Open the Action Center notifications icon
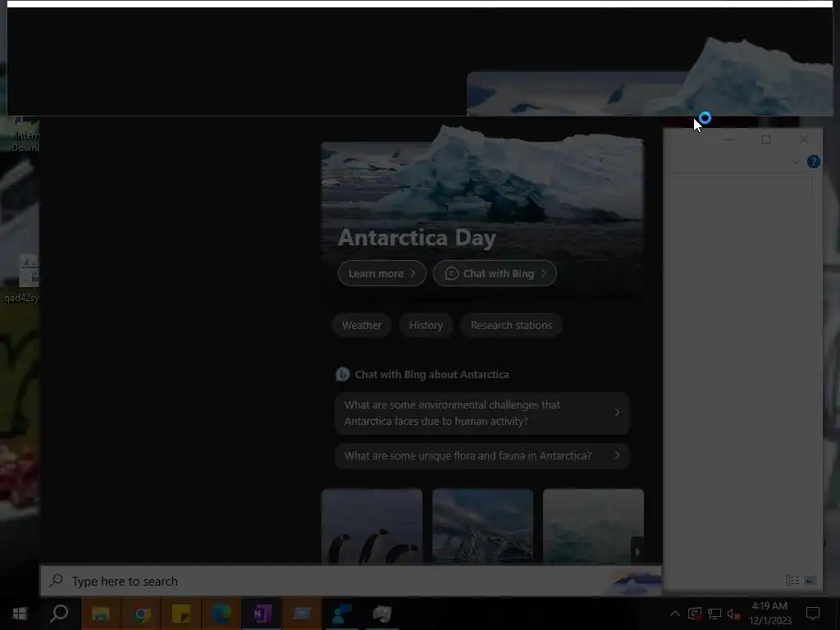The width and height of the screenshot is (840, 630). pos(813,614)
